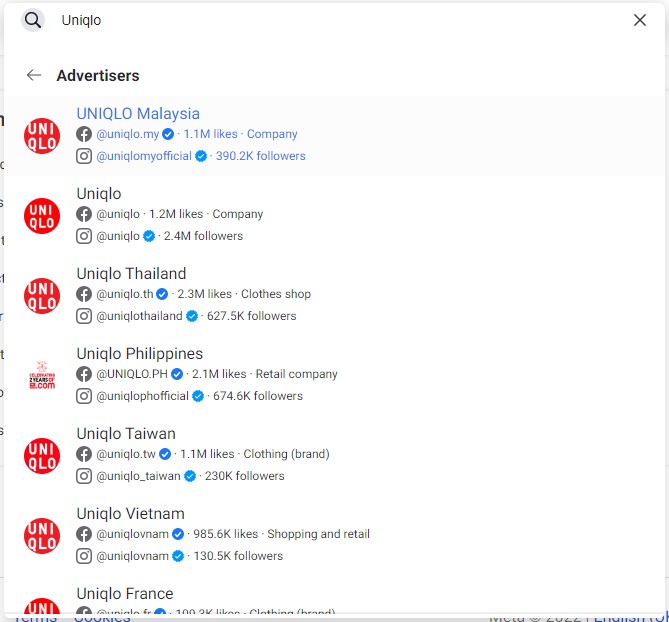Viewport: 669px width, 622px height.
Task: Click the '390.2K followers' text
Action: pos(260,156)
